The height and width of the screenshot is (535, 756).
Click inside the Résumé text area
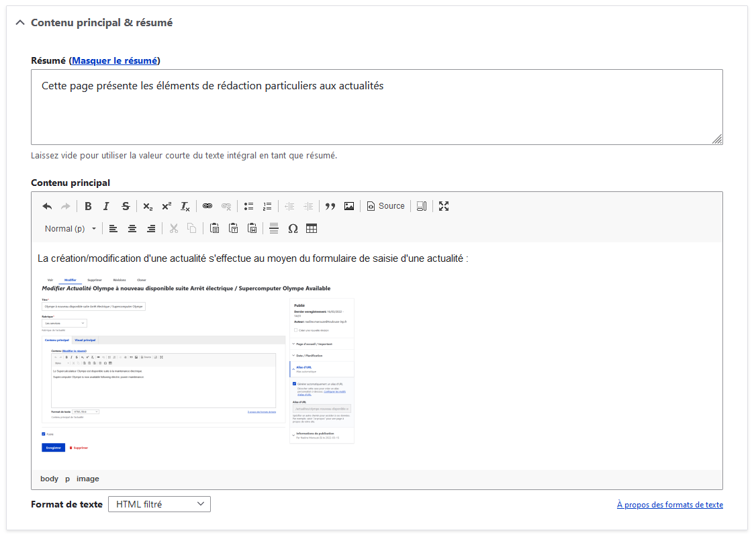(x=376, y=104)
